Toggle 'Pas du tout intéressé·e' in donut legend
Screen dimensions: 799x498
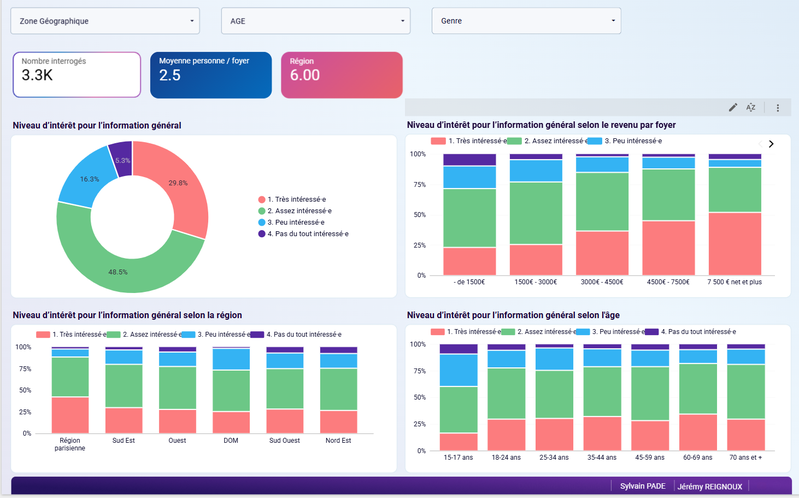307,233
